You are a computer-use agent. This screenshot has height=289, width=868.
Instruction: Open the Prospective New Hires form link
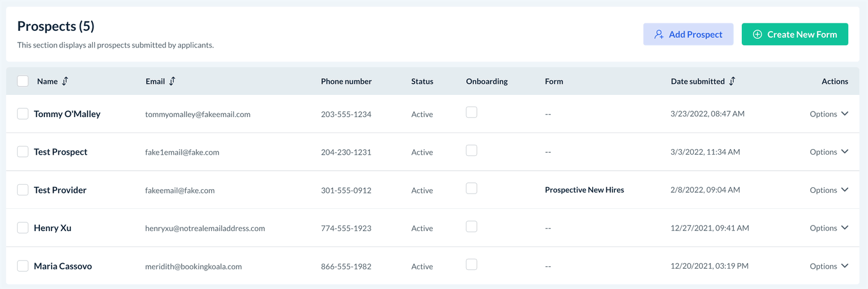point(584,190)
